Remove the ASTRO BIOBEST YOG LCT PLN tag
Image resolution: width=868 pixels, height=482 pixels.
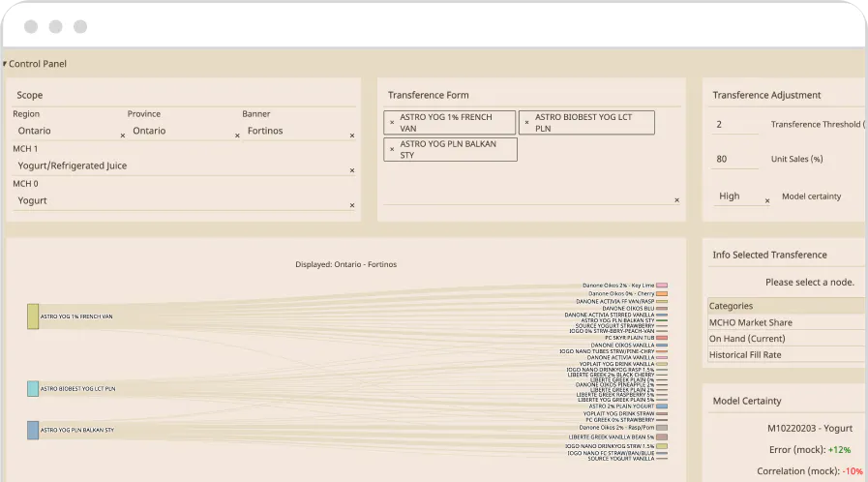526,122
